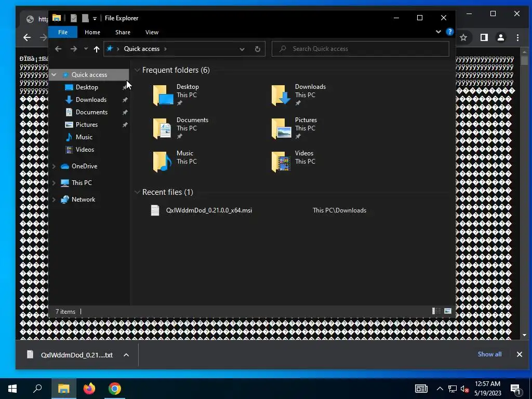The height and width of the screenshot is (399, 532).
Task: Click Quick access in the address bar
Action: pyautogui.click(x=141, y=49)
